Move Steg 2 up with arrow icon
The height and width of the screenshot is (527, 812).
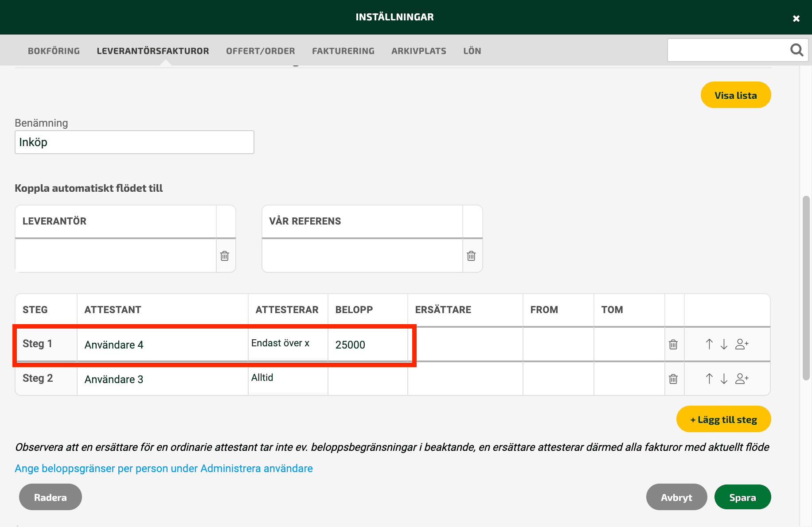tap(709, 379)
